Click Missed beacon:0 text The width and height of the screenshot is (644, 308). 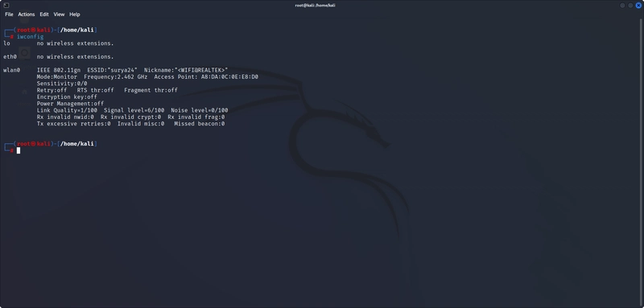[200, 124]
